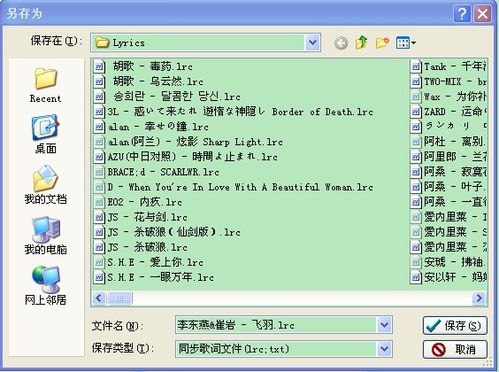Screen dimensions: 499x372
Task: Expand the 保存类型 dropdown arrow
Action: pyautogui.click(x=384, y=349)
